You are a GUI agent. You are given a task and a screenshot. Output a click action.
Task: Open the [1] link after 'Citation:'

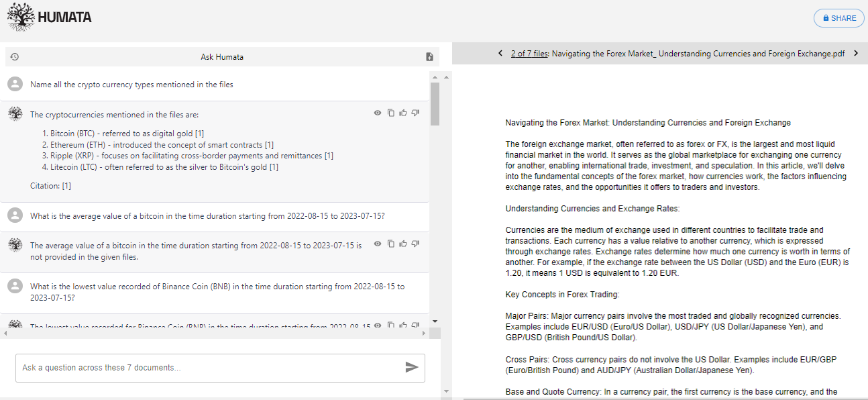(66, 186)
